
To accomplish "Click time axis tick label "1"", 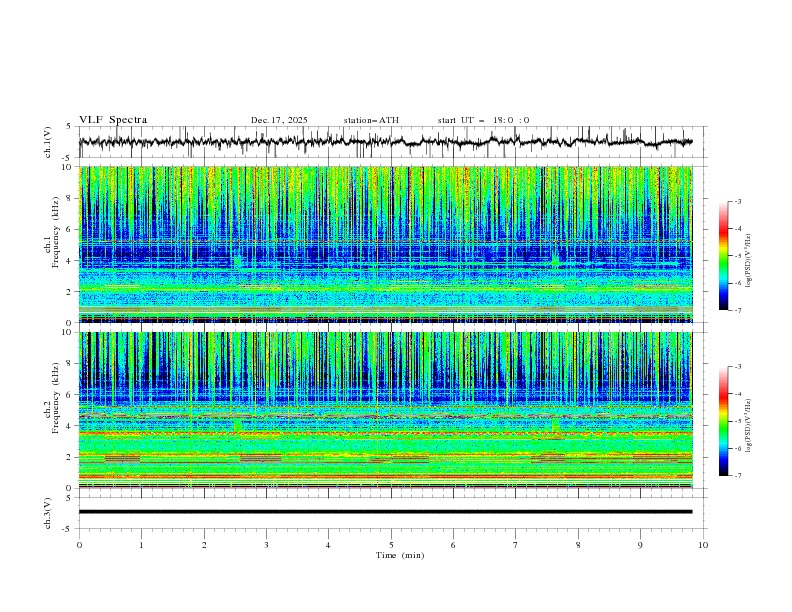I will tap(141, 545).
